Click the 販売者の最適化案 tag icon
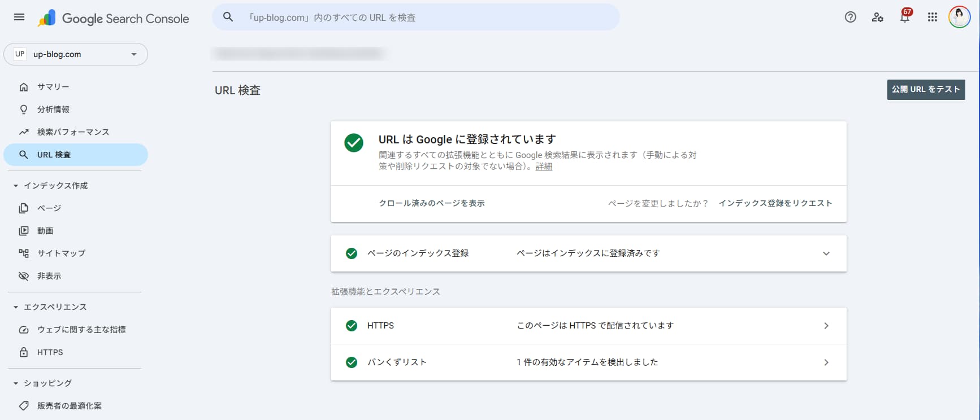This screenshot has width=980, height=420. pyautogui.click(x=24, y=406)
